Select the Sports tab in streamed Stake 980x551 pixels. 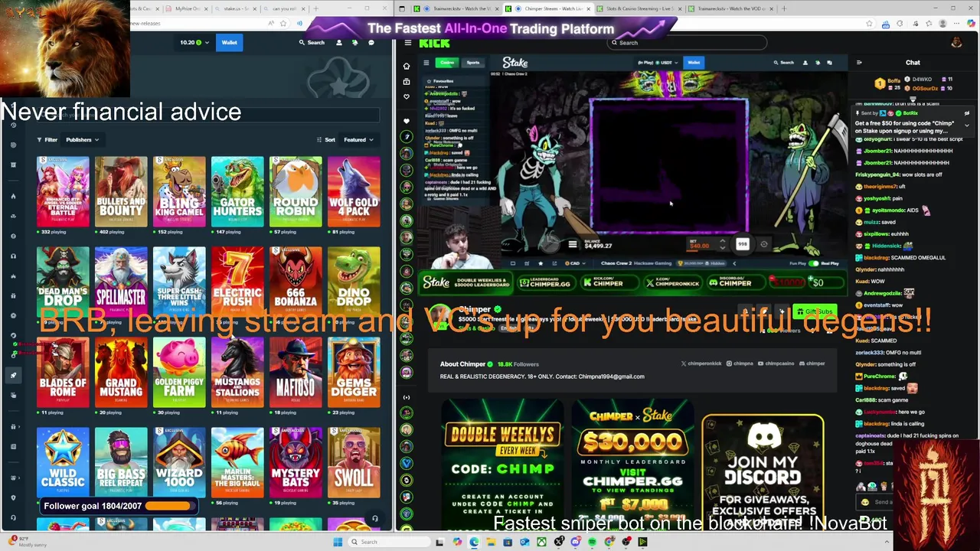pos(473,63)
